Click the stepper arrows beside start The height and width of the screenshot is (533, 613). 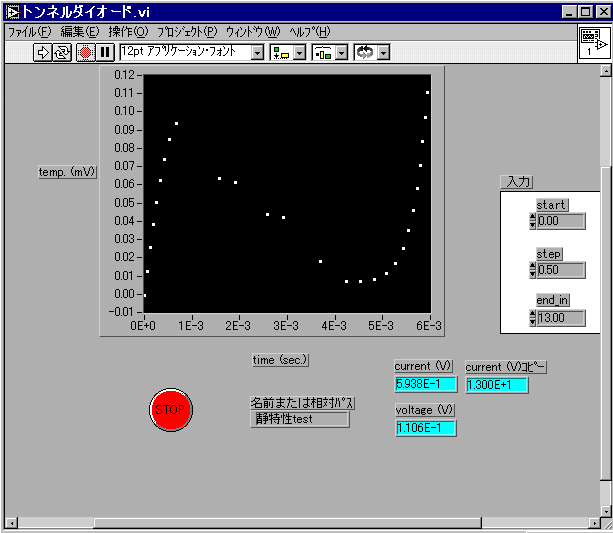tap(532, 221)
